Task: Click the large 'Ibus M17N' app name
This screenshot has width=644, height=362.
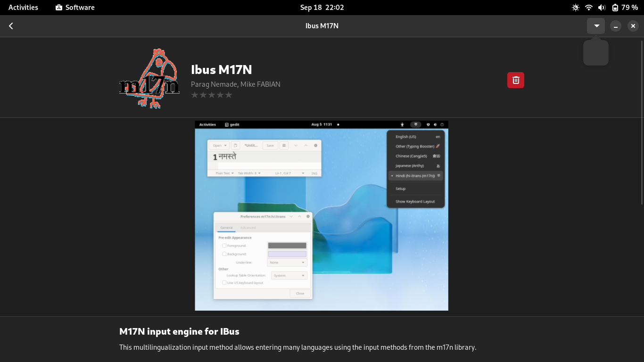Action: [x=222, y=70]
